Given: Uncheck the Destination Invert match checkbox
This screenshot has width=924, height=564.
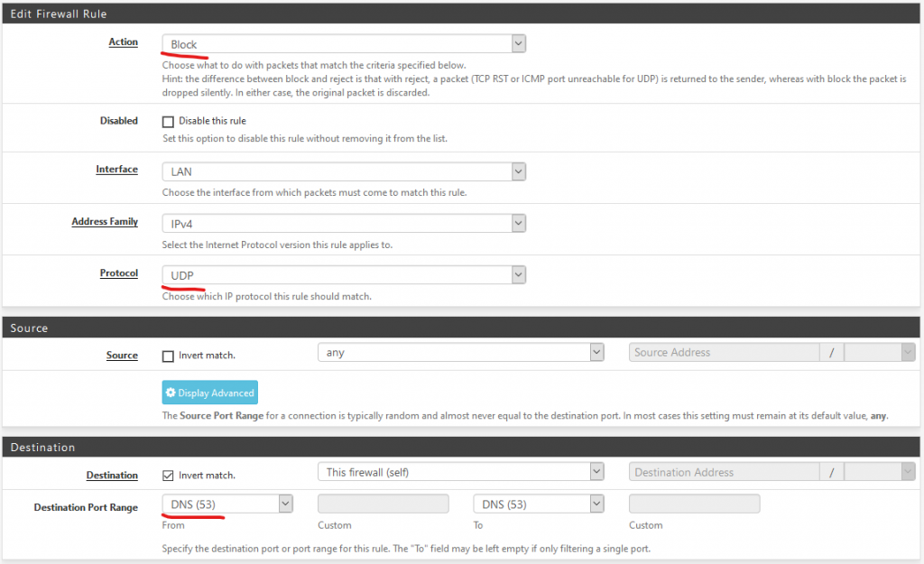Looking at the screenshot, I should point(168,476).
